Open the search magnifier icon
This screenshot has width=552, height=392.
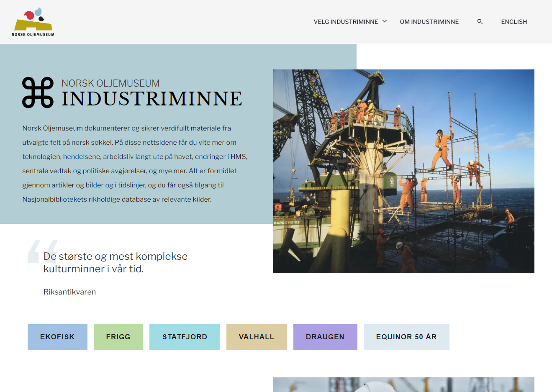480,21
